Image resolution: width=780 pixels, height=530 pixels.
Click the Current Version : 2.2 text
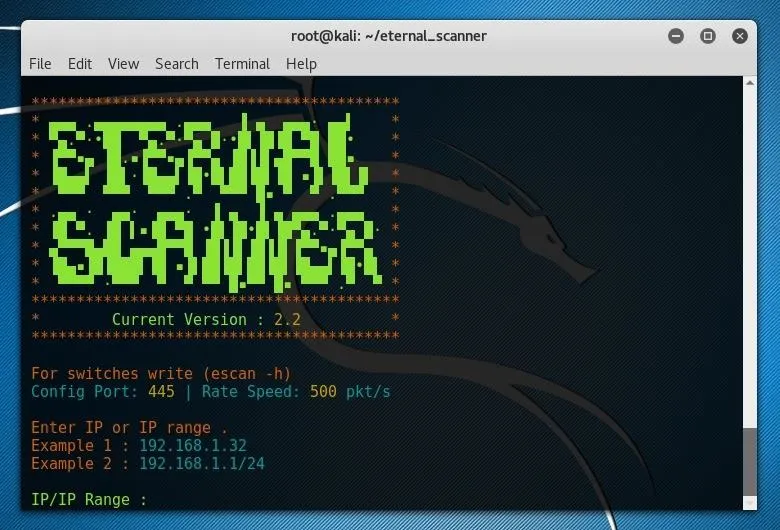click(x=206, y=319)
